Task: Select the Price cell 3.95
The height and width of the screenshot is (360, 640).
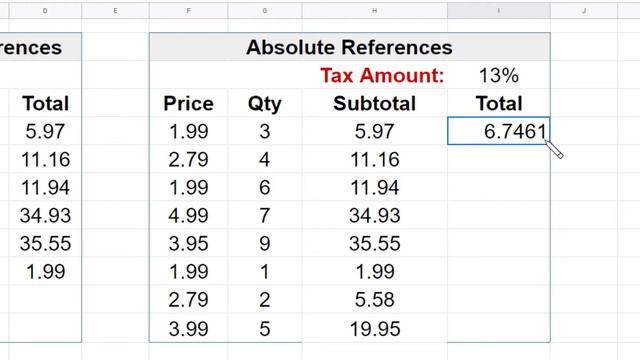Action: click(x=188, y=243)
